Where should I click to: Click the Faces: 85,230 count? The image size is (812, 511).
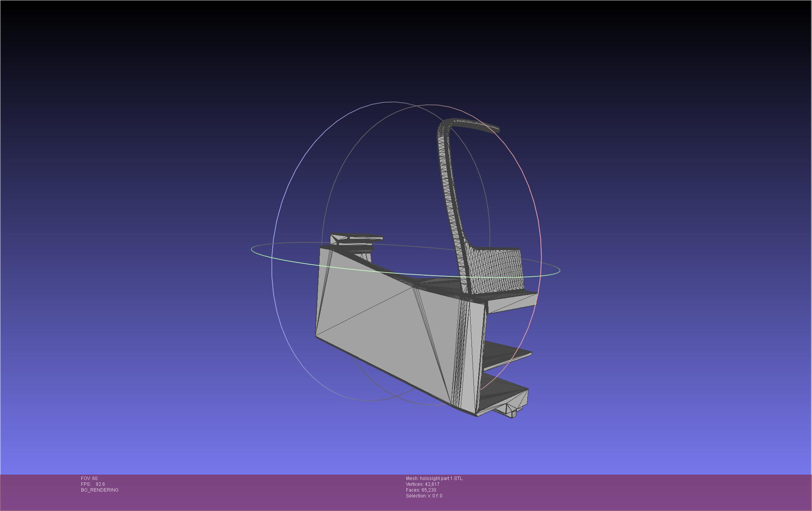(x=421, y=490)
